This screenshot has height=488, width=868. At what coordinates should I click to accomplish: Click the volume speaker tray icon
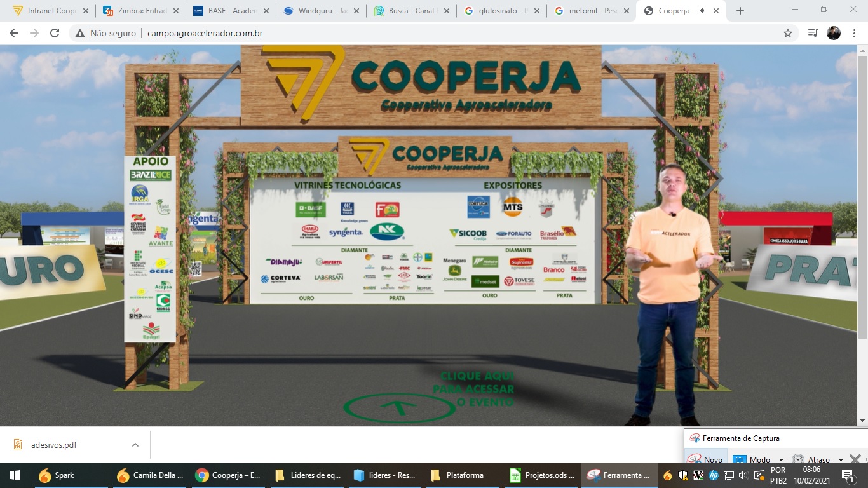coord(743,475)
